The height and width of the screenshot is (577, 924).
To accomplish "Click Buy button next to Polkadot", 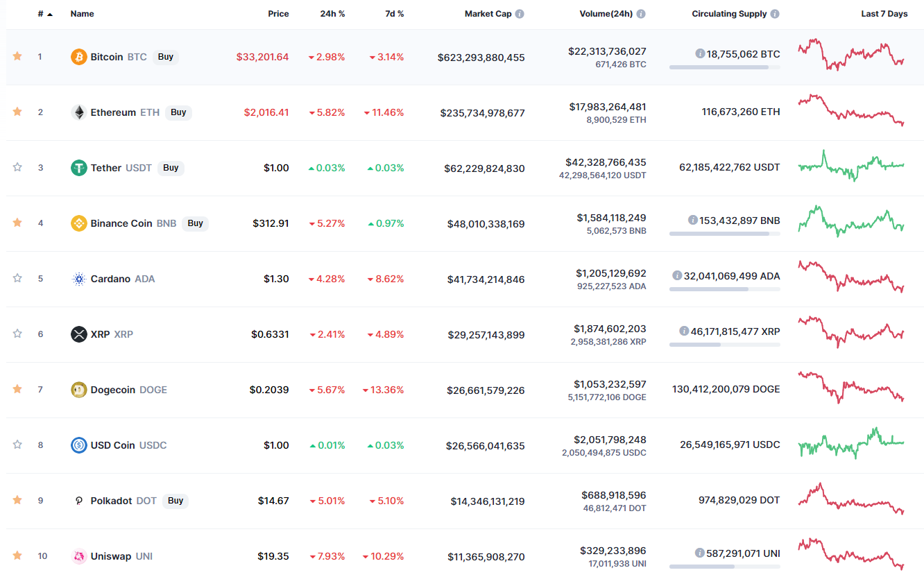I will coord(176,501).
